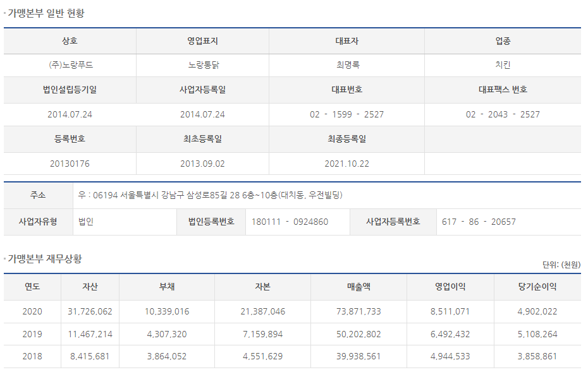Click the 부채 column header
Viewport: 588px width, 377px height.
pos(167,287)
